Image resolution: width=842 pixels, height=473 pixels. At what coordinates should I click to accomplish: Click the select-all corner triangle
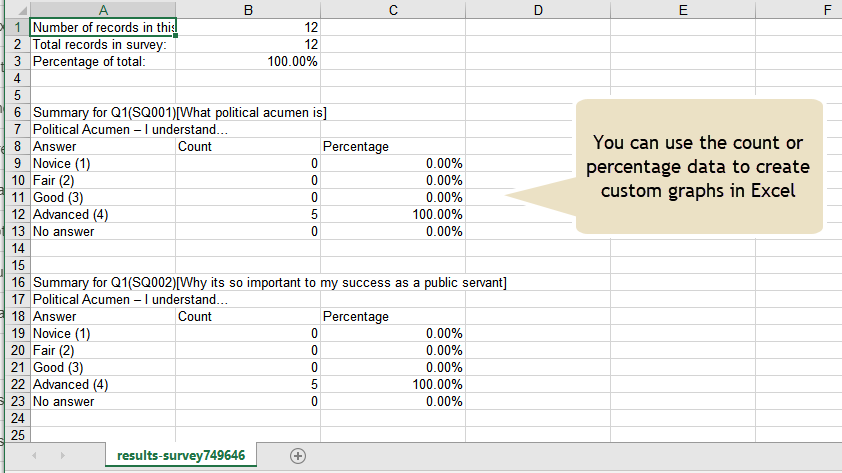pyautogui.click(x=21, y=10)
